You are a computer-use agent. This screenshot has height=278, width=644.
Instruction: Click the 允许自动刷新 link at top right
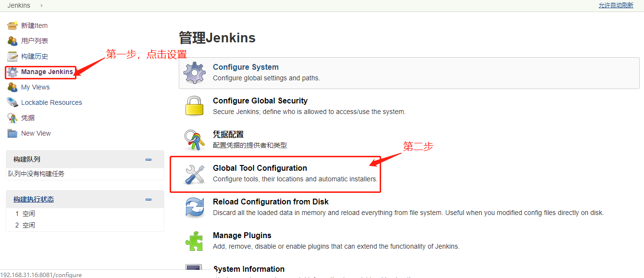pyautogui.click(x=616, y=5)
